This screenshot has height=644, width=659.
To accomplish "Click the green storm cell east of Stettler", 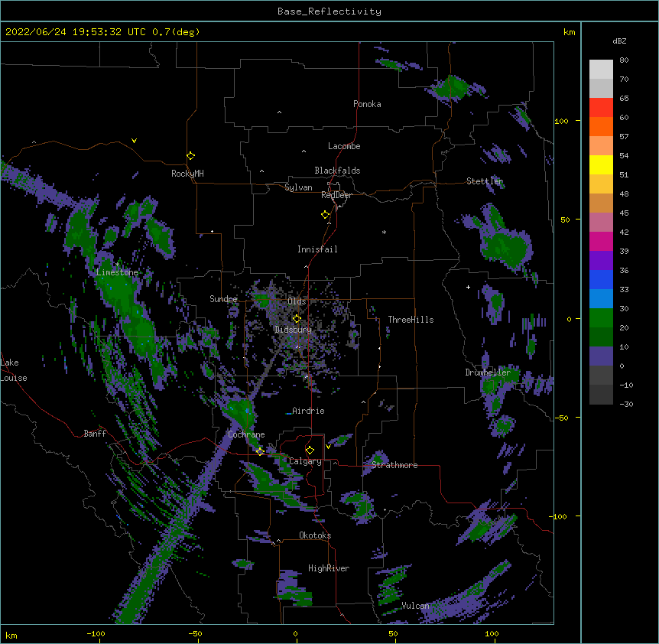I will point(506,247).
